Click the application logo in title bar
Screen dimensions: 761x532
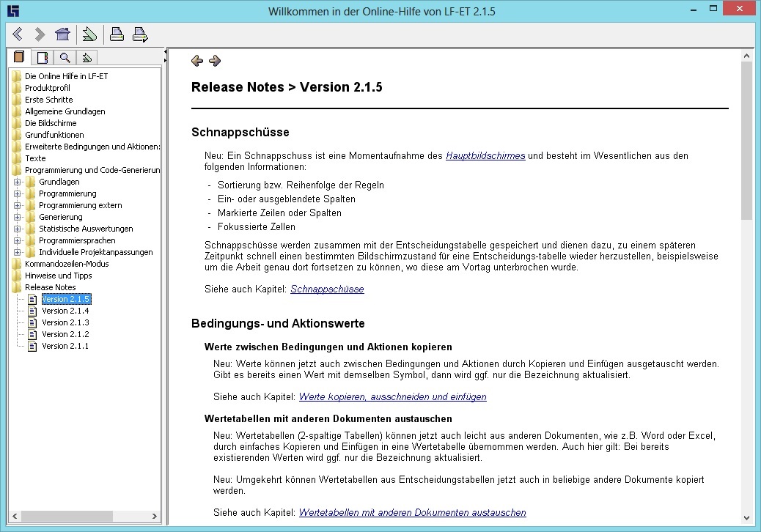(14, 10)
